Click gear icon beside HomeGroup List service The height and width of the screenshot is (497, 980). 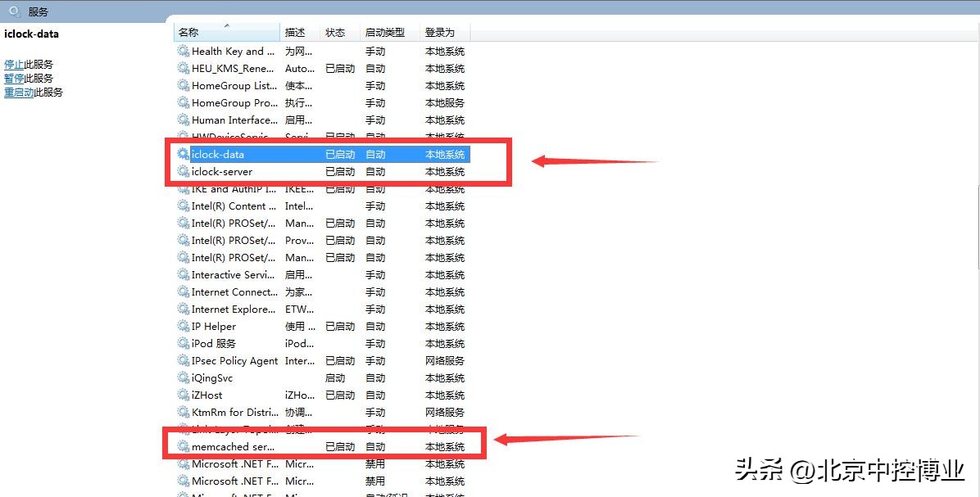point(183,85)
